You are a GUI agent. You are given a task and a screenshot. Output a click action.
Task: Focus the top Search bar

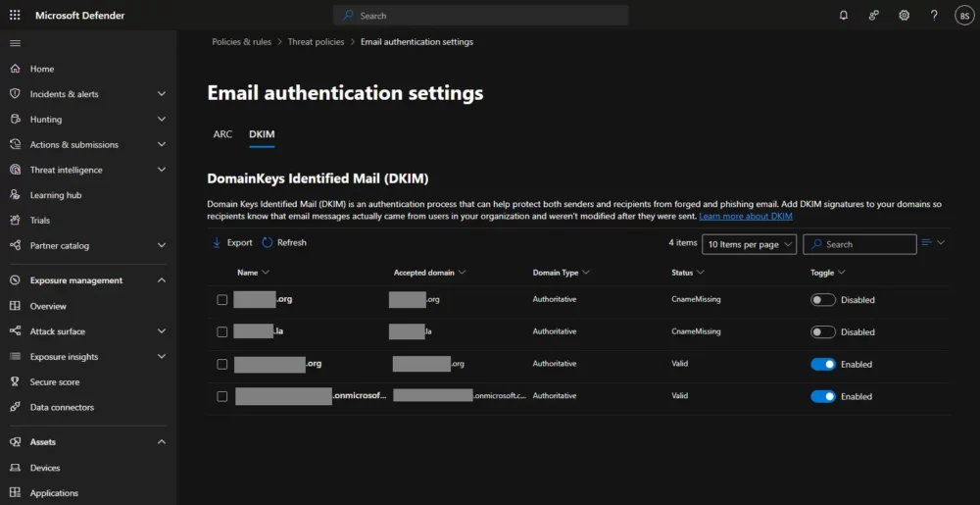tap(480, 16)
